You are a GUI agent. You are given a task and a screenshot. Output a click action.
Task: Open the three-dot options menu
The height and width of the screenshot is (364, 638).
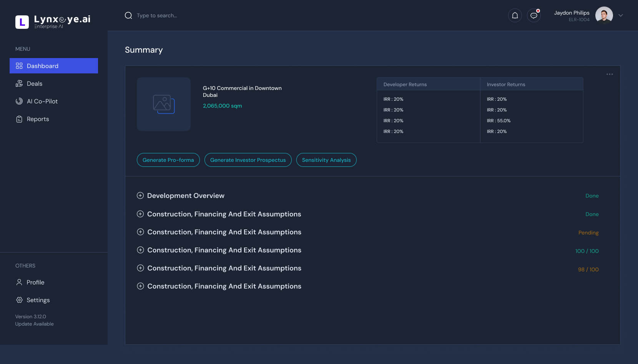coord(610,74)
